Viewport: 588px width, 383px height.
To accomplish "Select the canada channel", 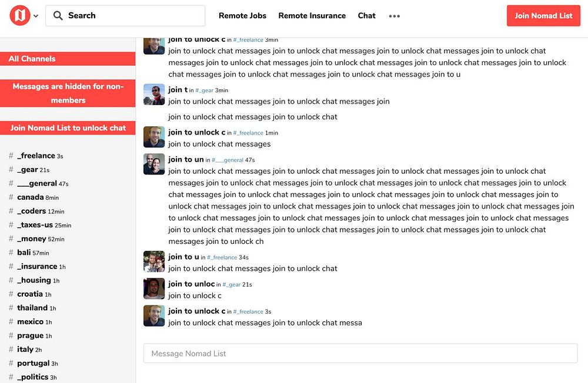I will tap(31, 197).
